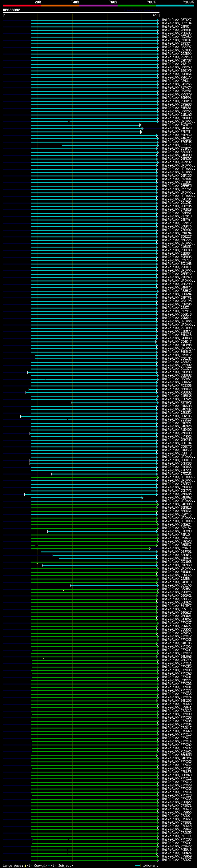This screenshot has width=197, height=868.
Task: Select hit label UniRef100_A5B6U5
Action: point(176,33)
